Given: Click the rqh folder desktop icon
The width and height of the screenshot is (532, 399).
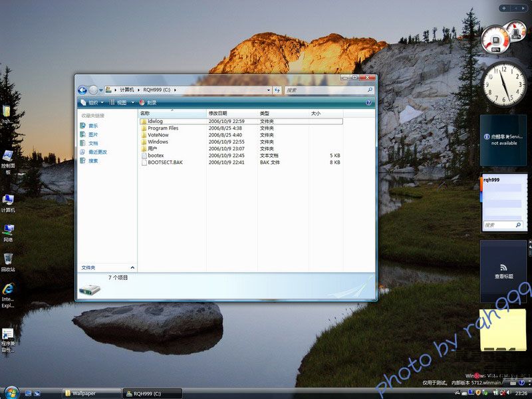Looking at the screenshot, I should (x=7, y=114).
